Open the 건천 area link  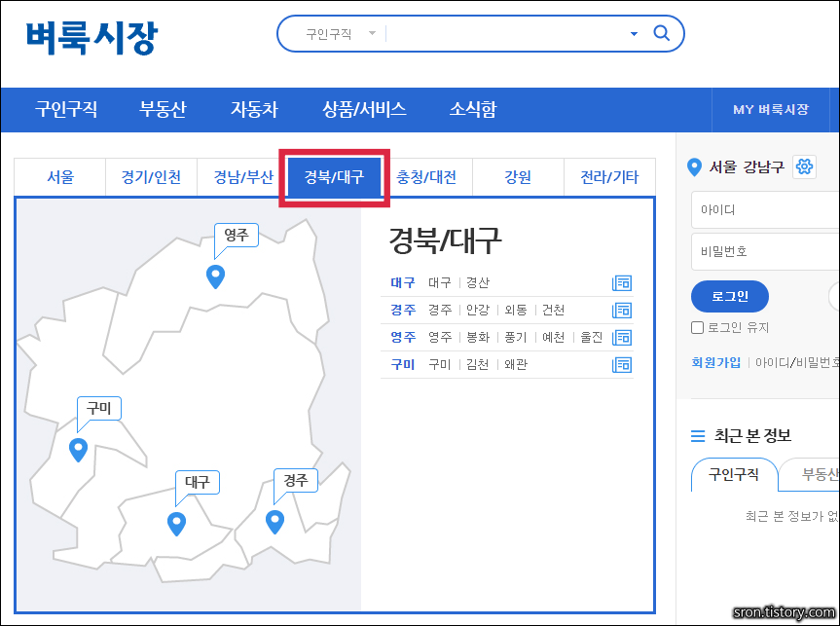[x=554, y=310]
